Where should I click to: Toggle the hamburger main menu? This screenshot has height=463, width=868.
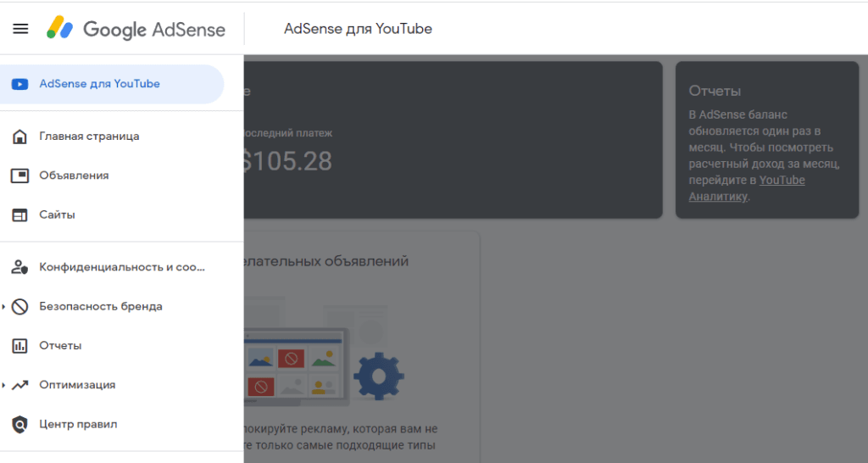pos(20,29)
